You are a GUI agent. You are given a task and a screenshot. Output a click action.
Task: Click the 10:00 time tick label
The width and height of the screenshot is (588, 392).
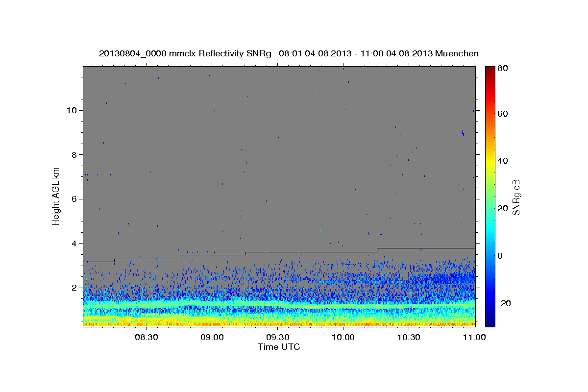tap(343, 338)
